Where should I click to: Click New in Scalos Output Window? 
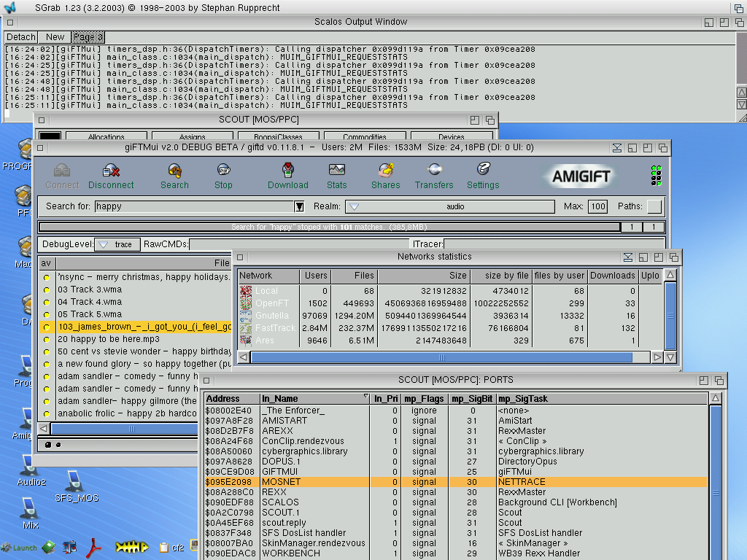point(55,37)
